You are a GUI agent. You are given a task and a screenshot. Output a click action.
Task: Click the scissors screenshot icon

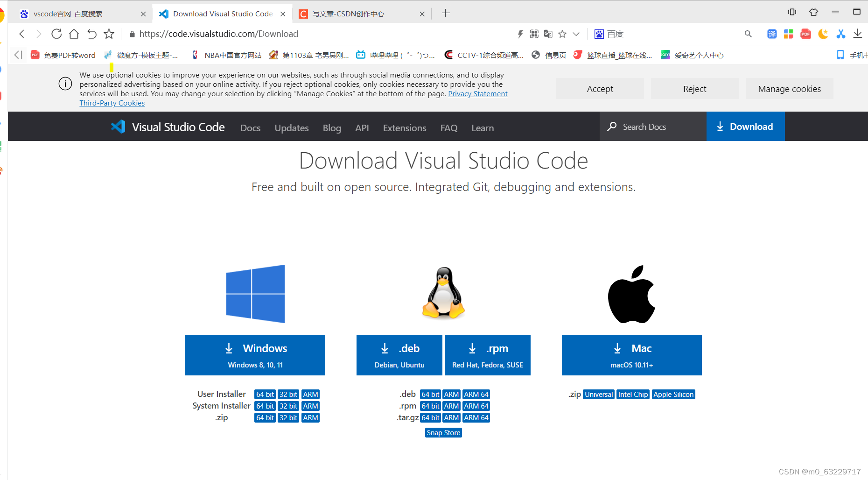click(x=840, y=34)
